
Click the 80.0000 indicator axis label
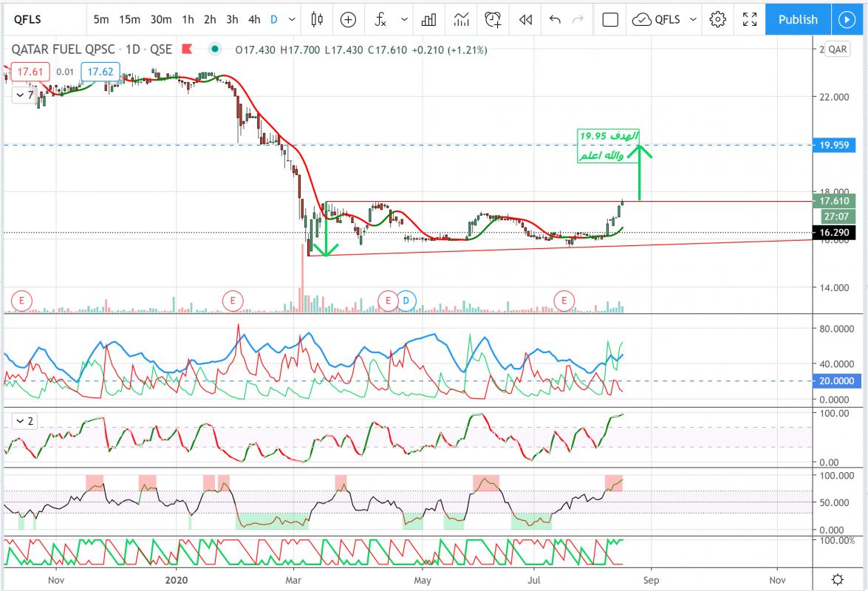click(836, 329)
